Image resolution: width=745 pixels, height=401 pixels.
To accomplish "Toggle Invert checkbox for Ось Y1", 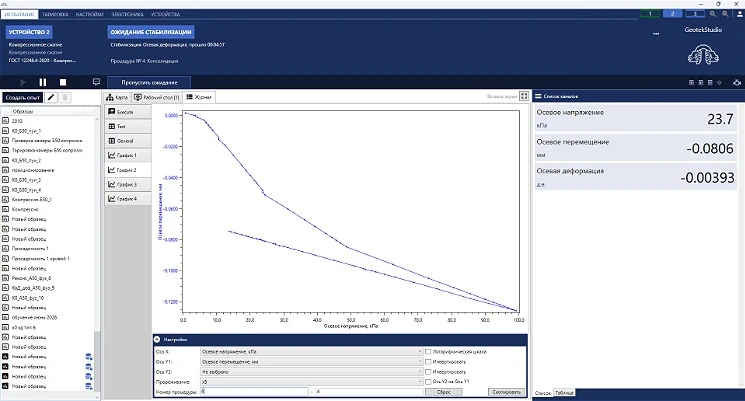I will click(428, 362).
